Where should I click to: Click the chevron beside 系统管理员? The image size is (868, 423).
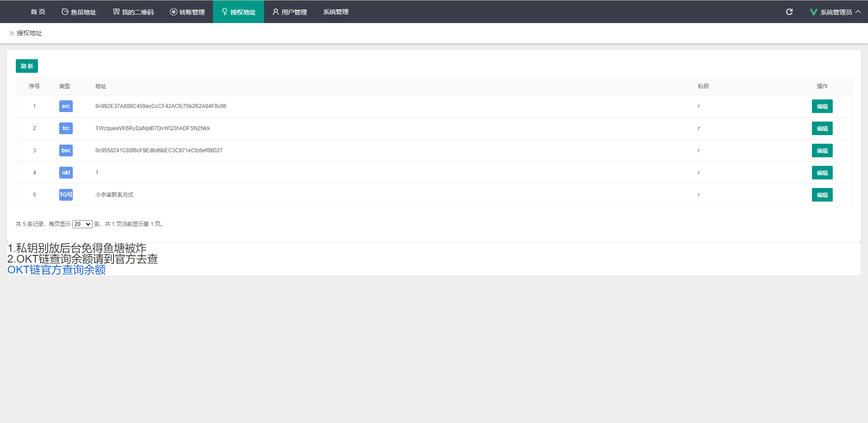(858, 12)
